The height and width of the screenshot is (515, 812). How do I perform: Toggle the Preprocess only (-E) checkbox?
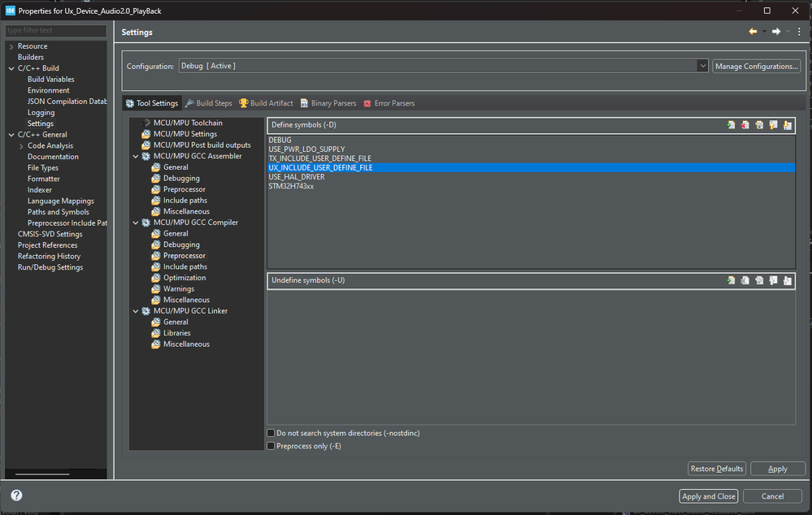coord(271,446)
